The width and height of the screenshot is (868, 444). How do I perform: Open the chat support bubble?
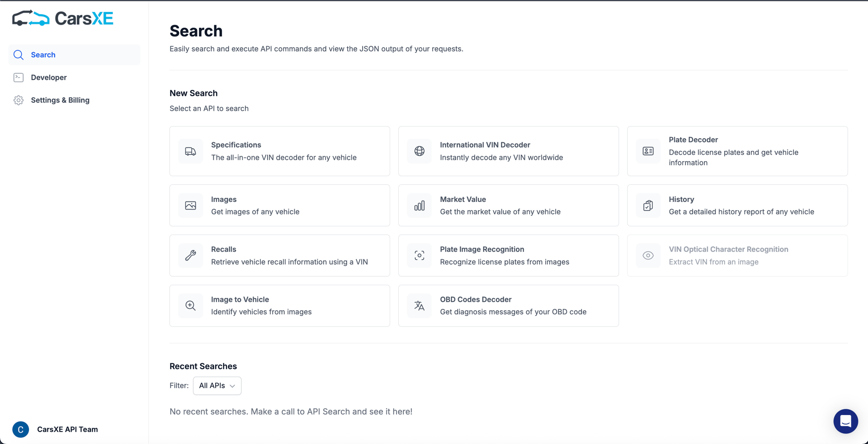[x=846, y=421]
